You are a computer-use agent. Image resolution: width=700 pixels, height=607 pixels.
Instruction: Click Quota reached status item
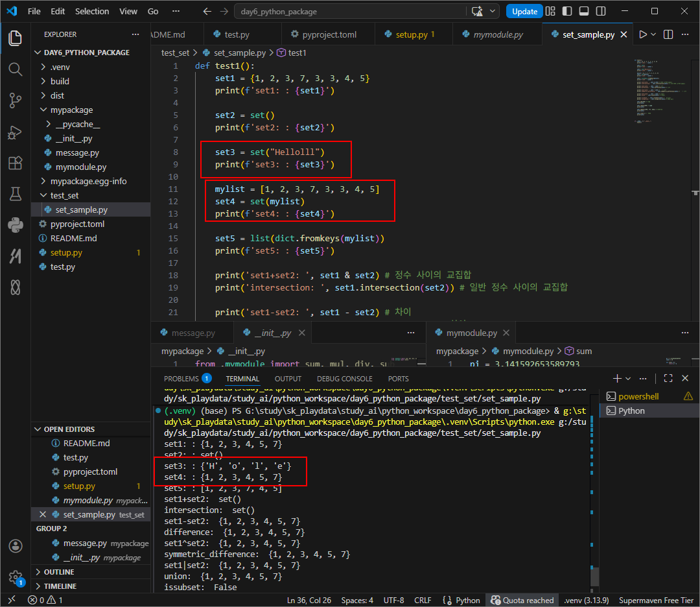coord(522,600)
